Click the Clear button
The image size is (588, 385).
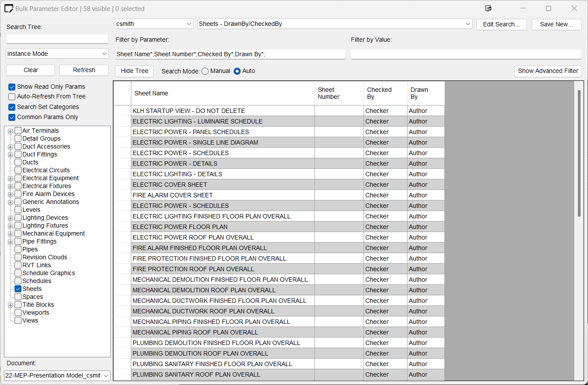click(31, 70)
